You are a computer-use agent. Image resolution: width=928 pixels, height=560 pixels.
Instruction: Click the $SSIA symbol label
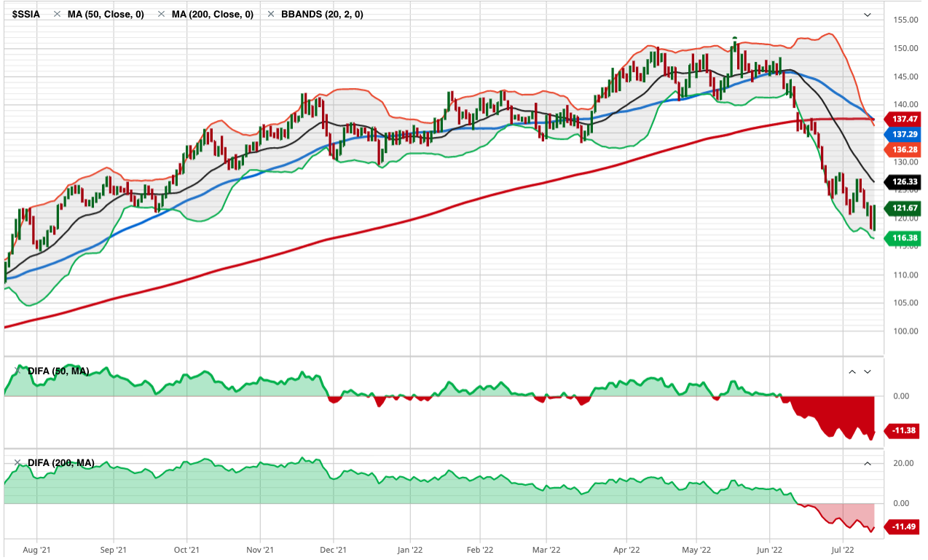pyautogui.click(x=26, y=14)
